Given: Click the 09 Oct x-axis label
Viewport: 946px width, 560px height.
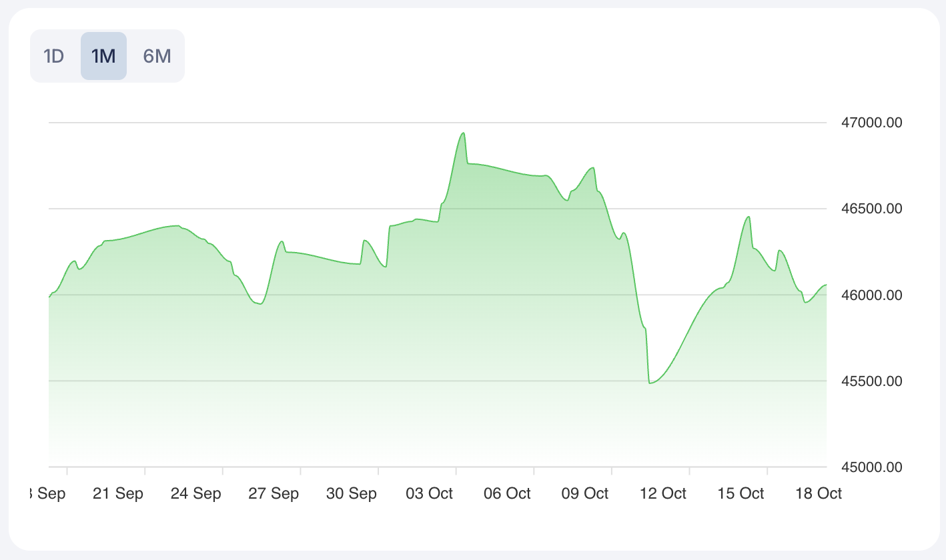Looking at the screenshot, I should [585, 493].
